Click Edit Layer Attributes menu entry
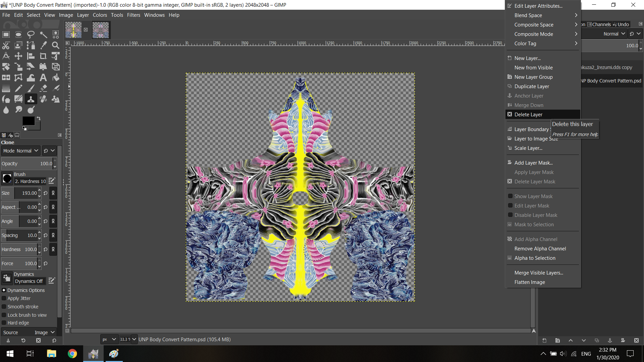Image resolution: width=644 pixels, height=362 pixels. [x=543, y=6]
